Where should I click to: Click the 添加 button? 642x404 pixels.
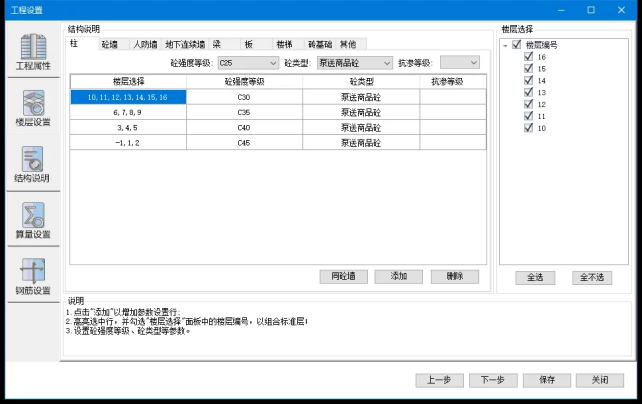(x=398, y=276)
